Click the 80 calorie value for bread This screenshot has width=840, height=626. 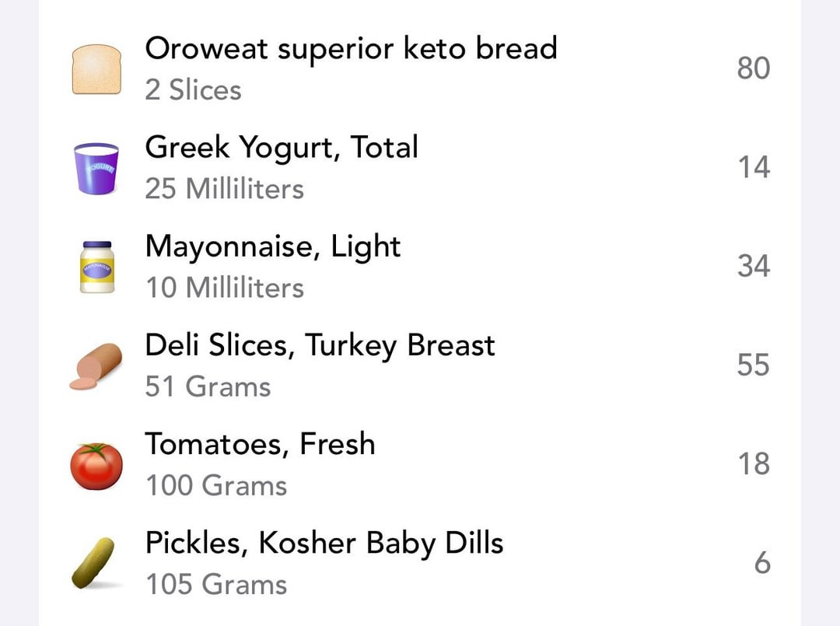pyautogui.click(x=753, y=68)
